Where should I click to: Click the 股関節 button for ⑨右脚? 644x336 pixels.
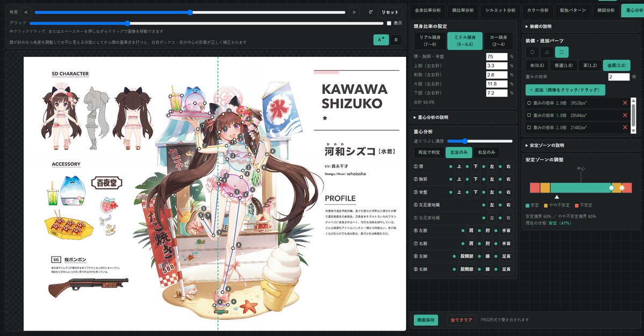click(467, 269)
